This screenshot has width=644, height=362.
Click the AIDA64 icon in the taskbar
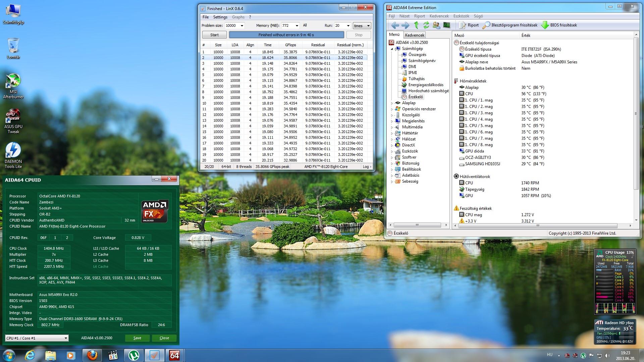174,355
